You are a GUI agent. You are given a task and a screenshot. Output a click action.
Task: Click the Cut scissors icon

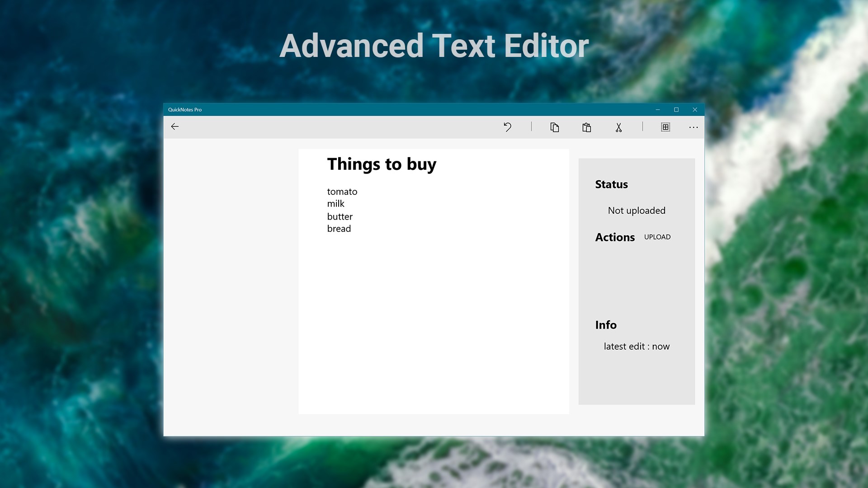(618, 127)
